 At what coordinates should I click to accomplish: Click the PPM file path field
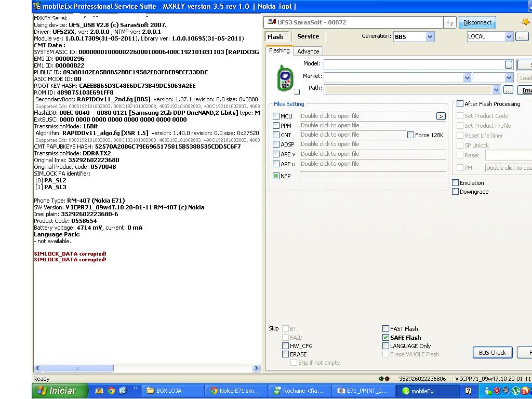(373, 126)
